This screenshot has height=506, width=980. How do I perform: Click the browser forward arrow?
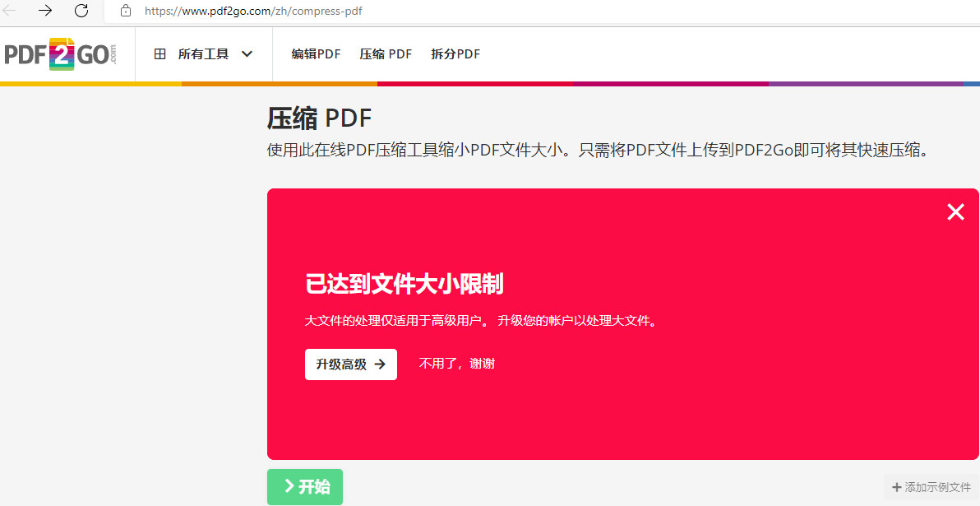[45, 10]
